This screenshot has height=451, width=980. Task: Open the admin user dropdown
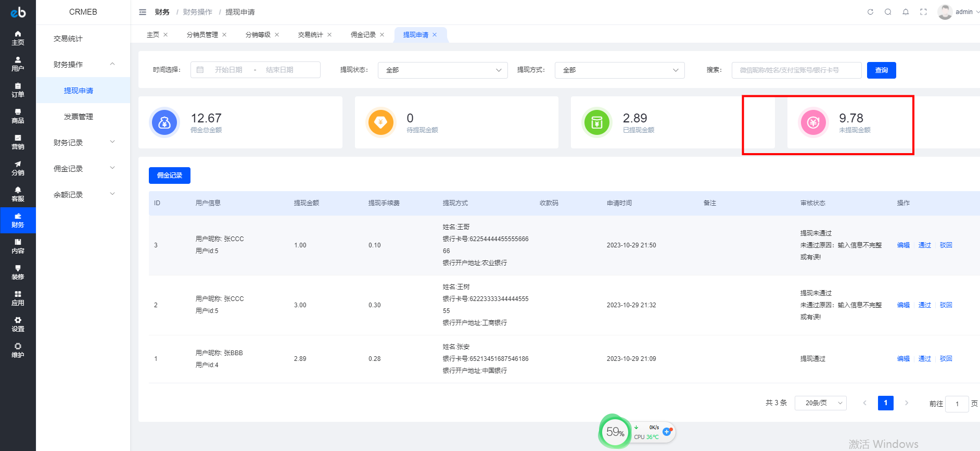click(968, 12)
